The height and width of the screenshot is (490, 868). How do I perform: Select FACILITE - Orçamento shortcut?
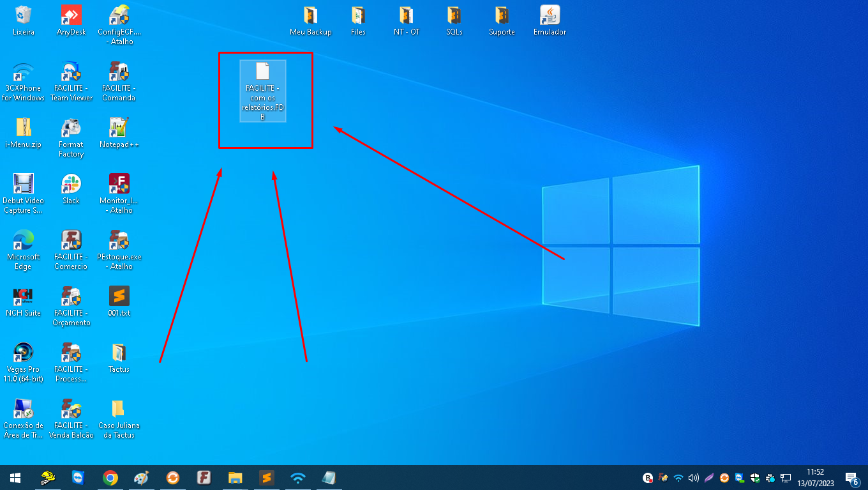71,306
